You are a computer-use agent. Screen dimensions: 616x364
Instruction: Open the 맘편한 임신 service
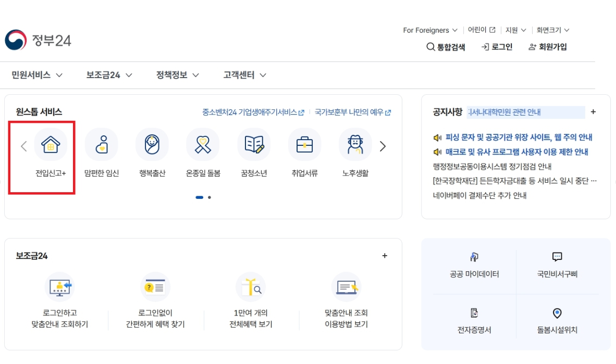(x=101, y=145)
